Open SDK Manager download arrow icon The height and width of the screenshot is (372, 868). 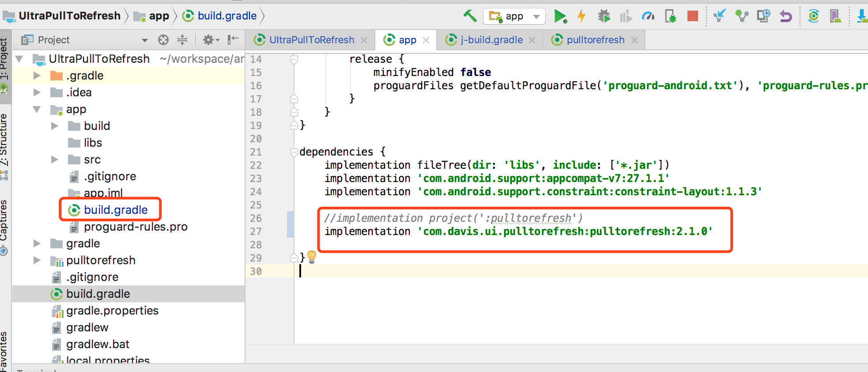(862, 16)
